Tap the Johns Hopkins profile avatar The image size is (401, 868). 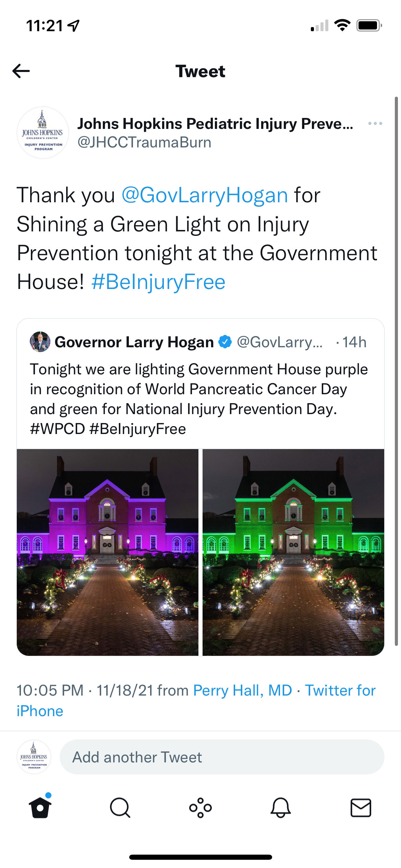tap(43, 133)
